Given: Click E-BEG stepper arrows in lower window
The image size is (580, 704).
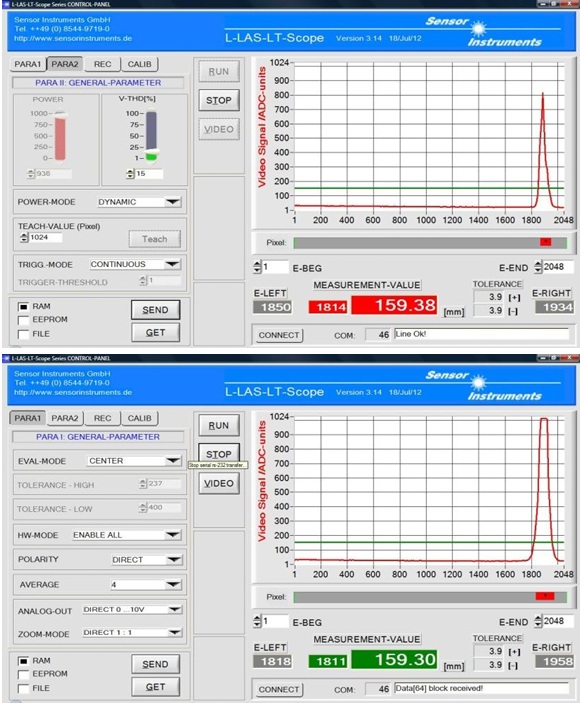Looking at the screenshot, I should (257, 621).
